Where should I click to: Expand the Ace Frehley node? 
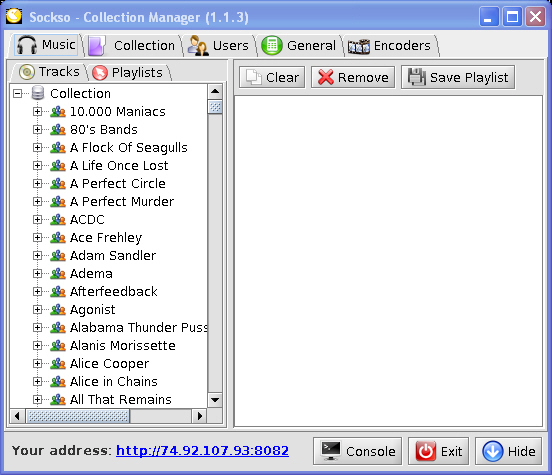click(37, 238)
